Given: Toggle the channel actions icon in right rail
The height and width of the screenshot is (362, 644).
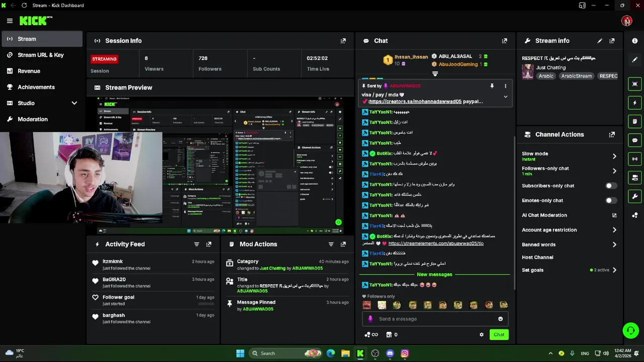Looking at the screenshot, I should (635, 177).
